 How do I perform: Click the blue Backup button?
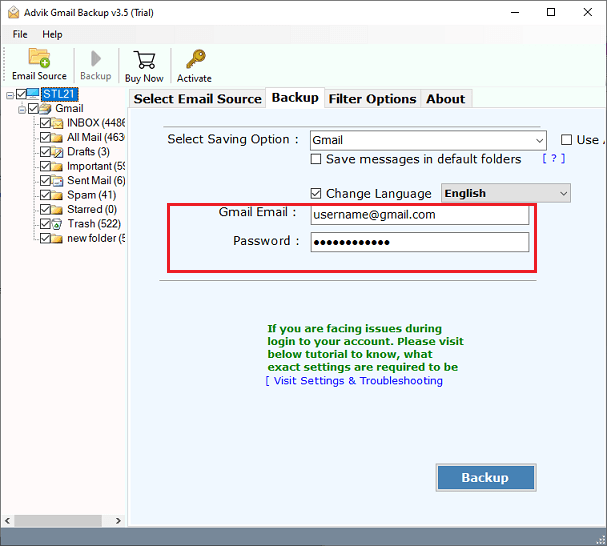pos(486,477)
